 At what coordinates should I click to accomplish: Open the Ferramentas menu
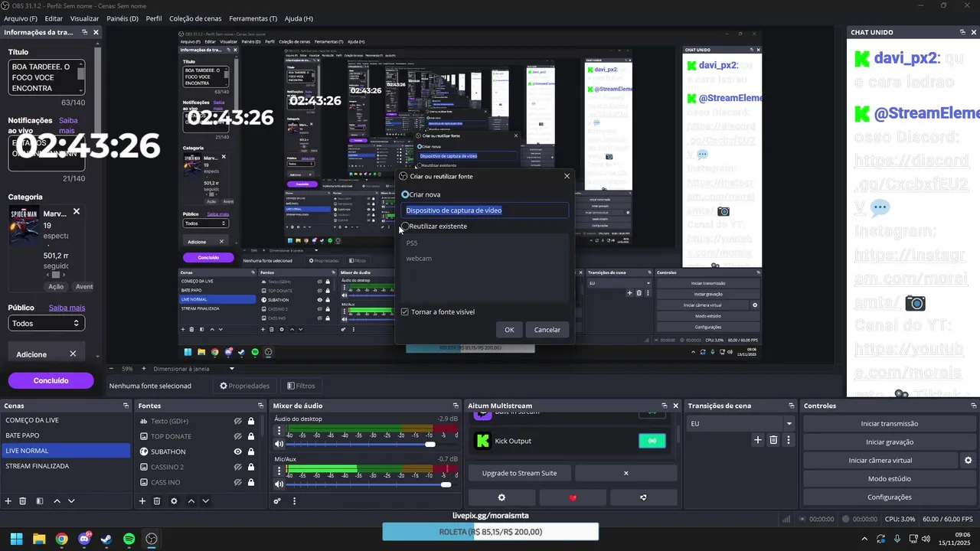(253, 18)
